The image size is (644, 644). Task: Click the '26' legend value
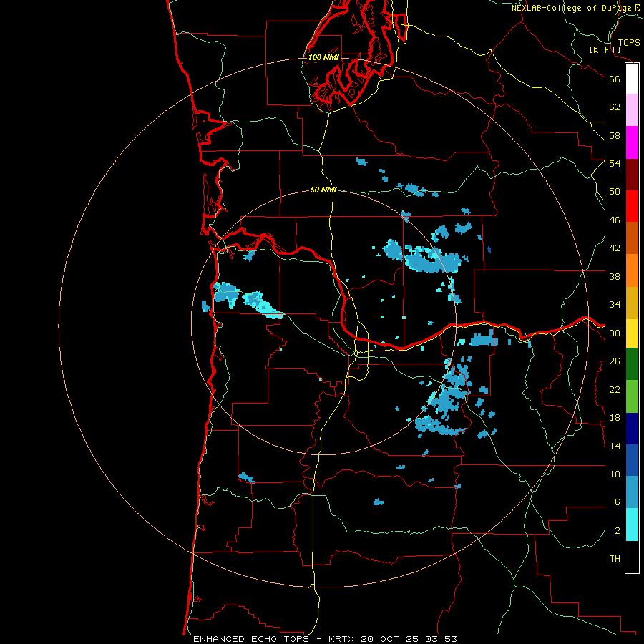[615, 361]
